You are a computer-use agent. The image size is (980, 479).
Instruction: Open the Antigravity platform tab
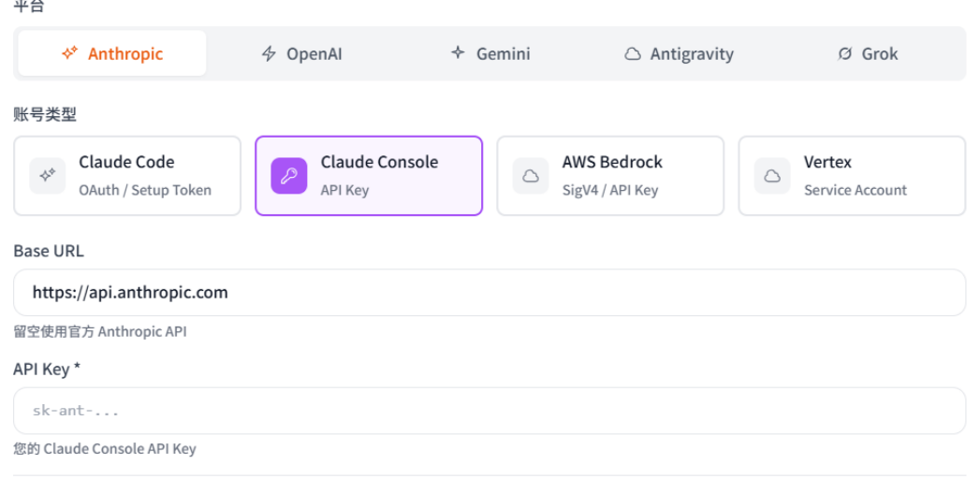(679, 53)
